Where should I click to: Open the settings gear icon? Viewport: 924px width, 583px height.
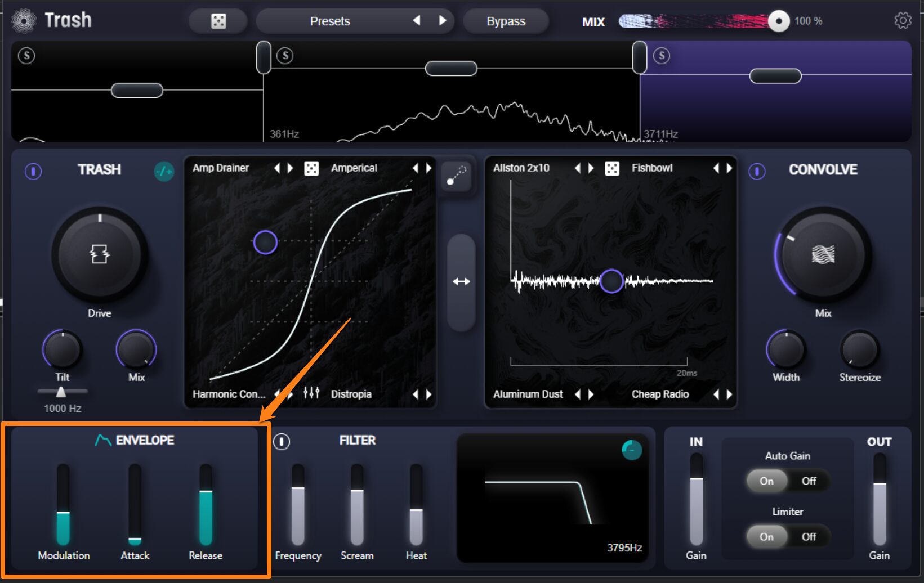click(x=902, y=21)
